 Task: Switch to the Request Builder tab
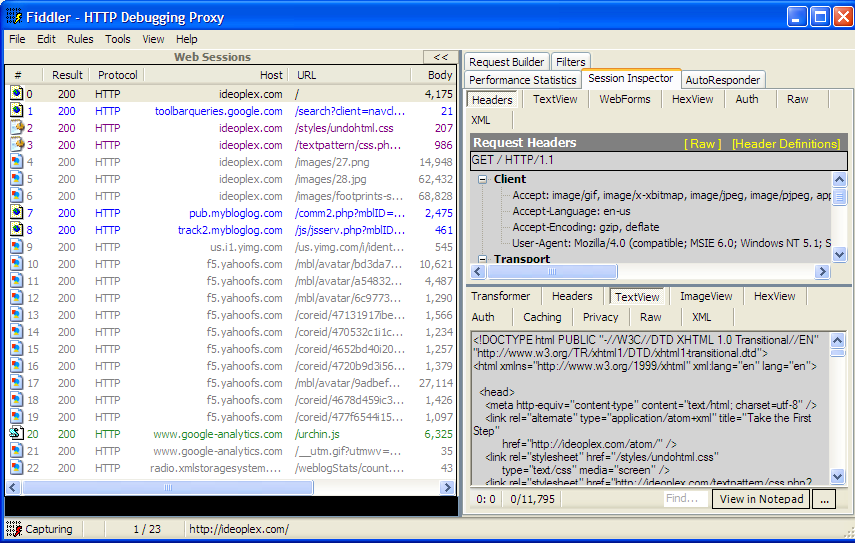(x=506, y=62)
